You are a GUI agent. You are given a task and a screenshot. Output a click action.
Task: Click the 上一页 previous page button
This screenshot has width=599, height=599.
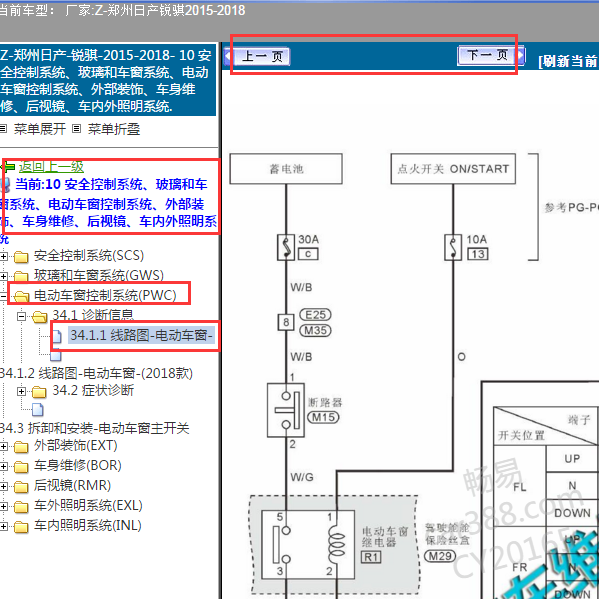pyautogui.click(x=261, y=57)
